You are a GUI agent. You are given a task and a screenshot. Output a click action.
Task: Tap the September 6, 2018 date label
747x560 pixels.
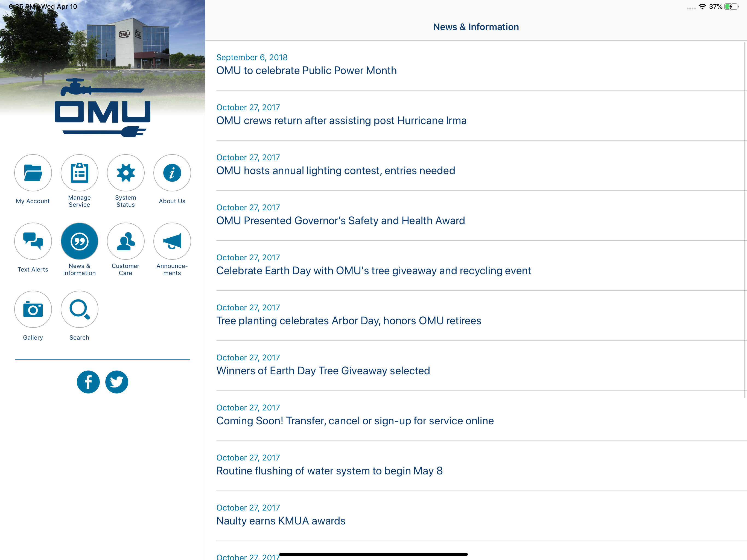pyautogui.click(x=252, y=57)
